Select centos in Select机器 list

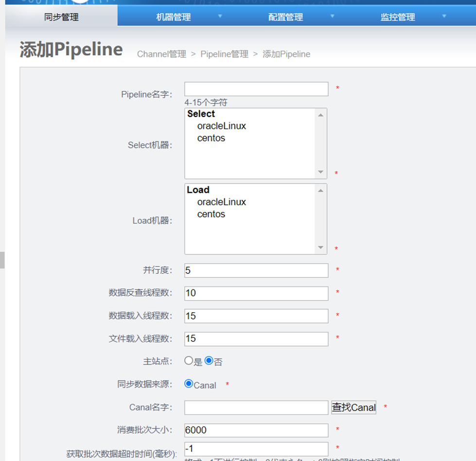click(x=211, y=138)
